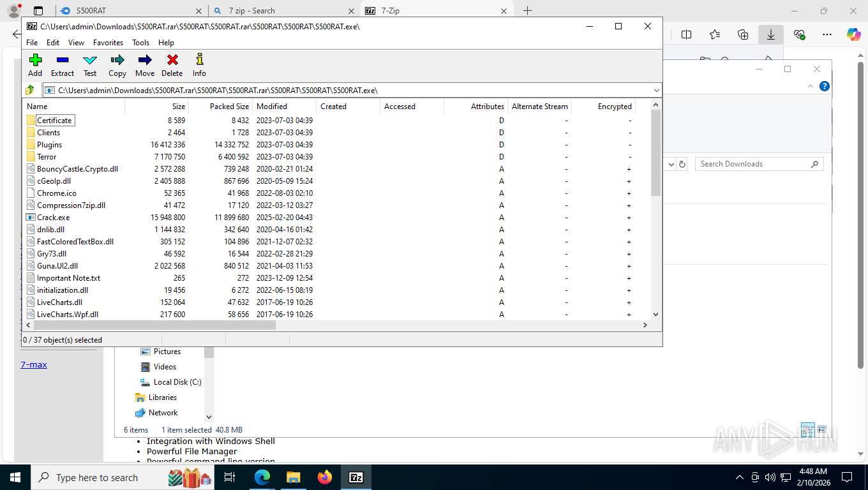Viewport: 868px width, 490px height.
Task: Refresh the Explorer Downloads folder
Action: pos(682,164)
